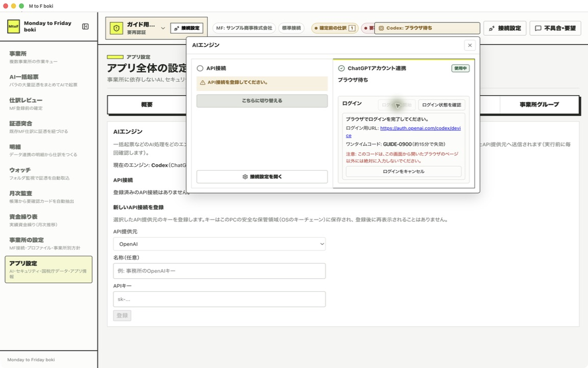The height and width of the screenshot is (368, 588).
Task: Click the 接続設定を開く button
Action: pos(262,177)
